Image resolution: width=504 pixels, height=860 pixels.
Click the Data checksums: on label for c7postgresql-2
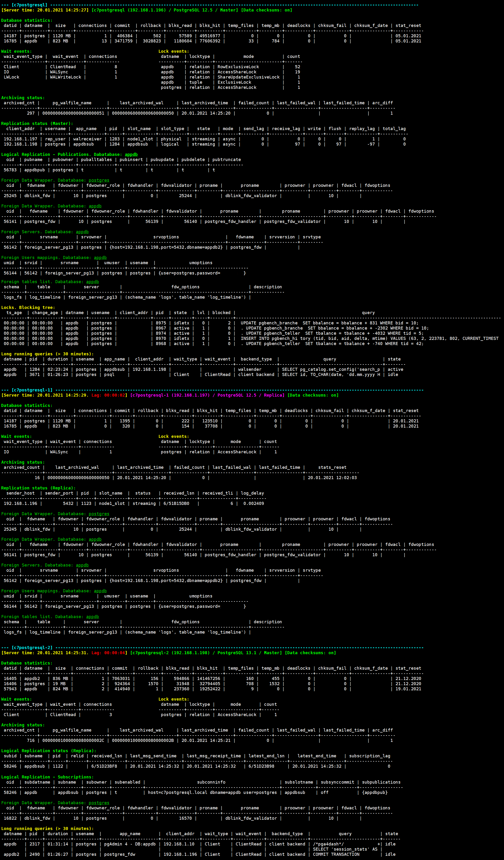pyautogui.click(x=310, y=653)
